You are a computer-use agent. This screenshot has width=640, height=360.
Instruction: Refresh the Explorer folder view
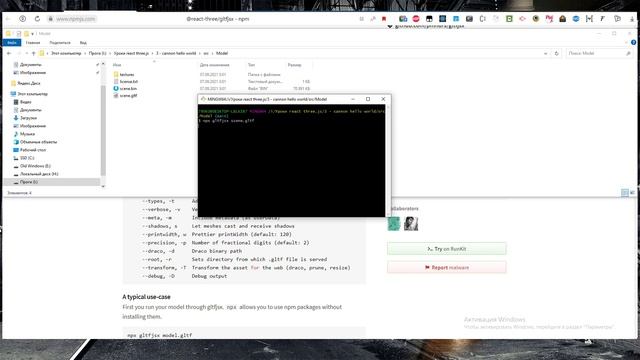click(x=556, y=53)
